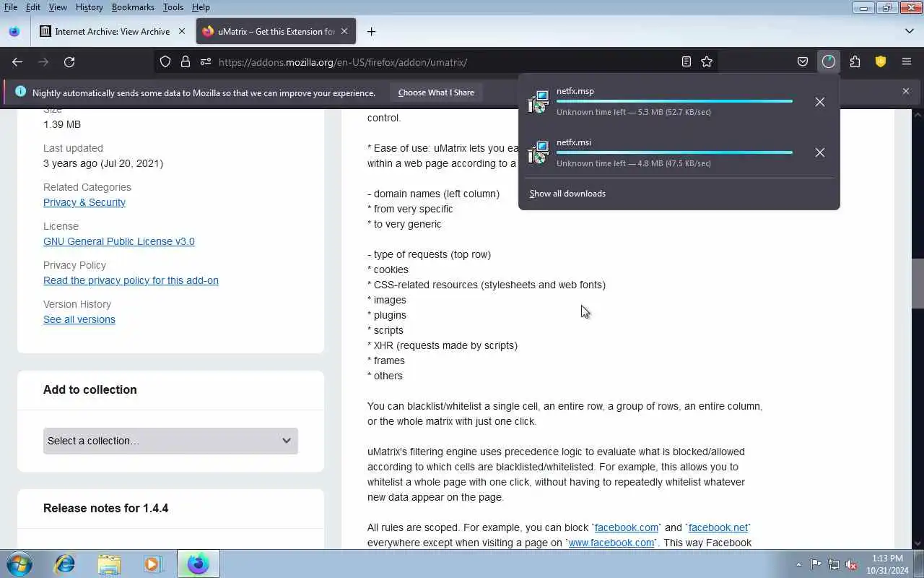Click the netfx.msi installer file icon

click(x=539, y=152)
